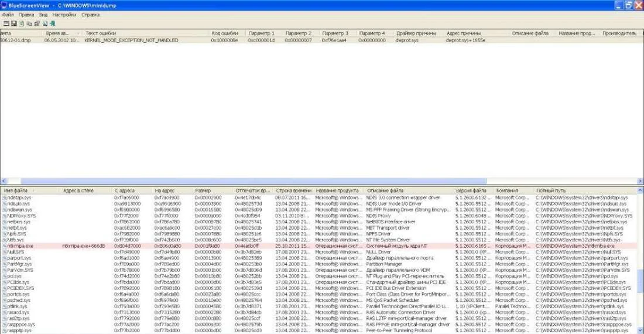Sort by Параметр 1 column header
Image resolution: width=644 pixels, height=334 pixels.
[264, 33]
